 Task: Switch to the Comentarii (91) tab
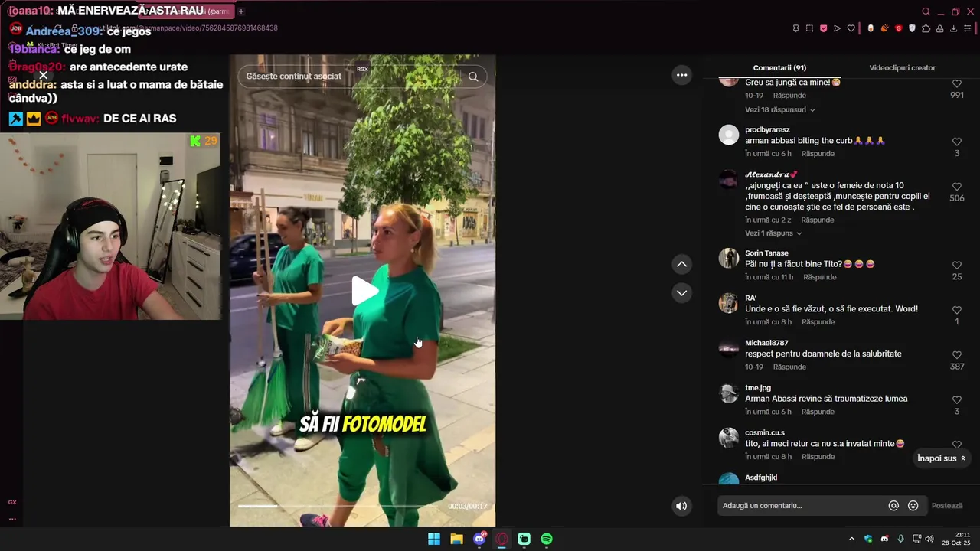coord(779,68)
